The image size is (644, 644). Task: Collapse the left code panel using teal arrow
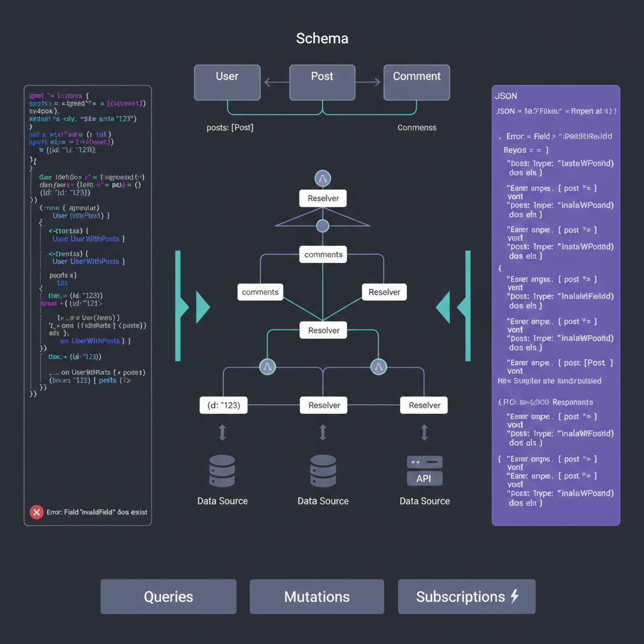[x=203, y=307]
